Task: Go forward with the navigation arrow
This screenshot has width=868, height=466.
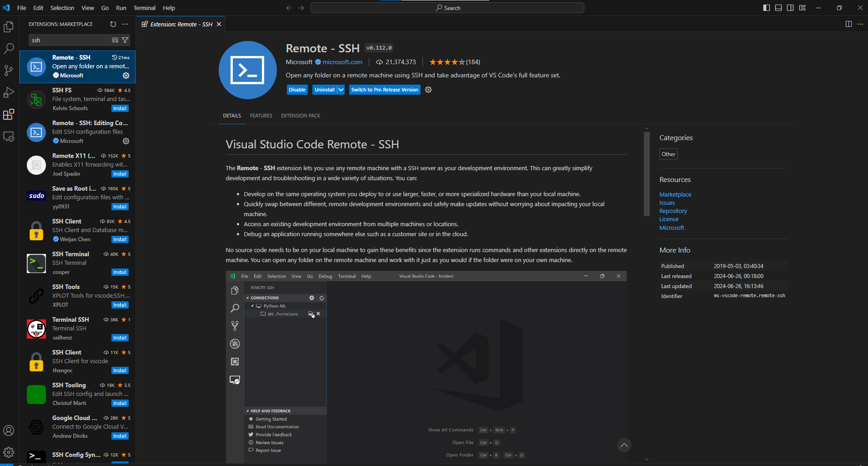Action: pos(301,8)
